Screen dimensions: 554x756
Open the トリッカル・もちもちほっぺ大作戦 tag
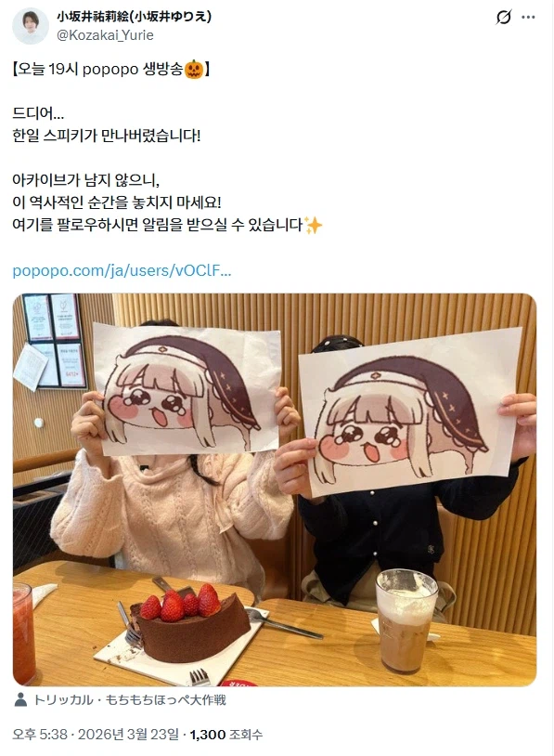coord(129,699)
